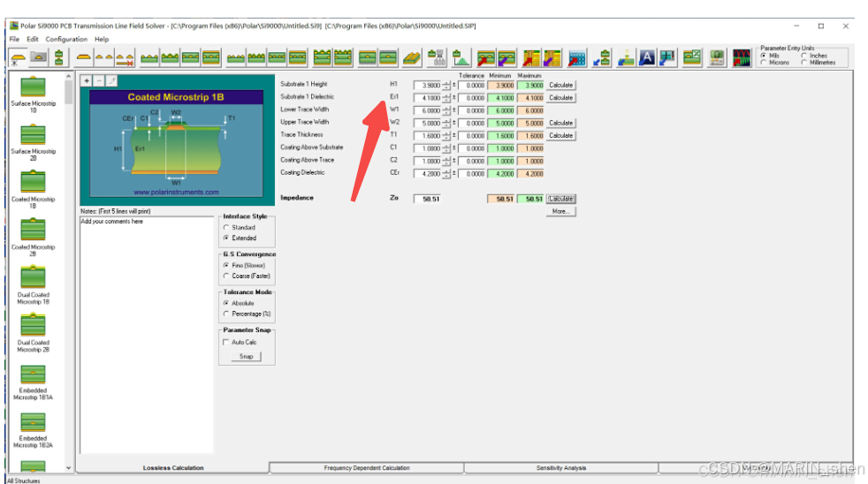The image size is (868, 484).
Task: Select Dual Coated Microstrip 1B structure
Action: coord(34,285)
